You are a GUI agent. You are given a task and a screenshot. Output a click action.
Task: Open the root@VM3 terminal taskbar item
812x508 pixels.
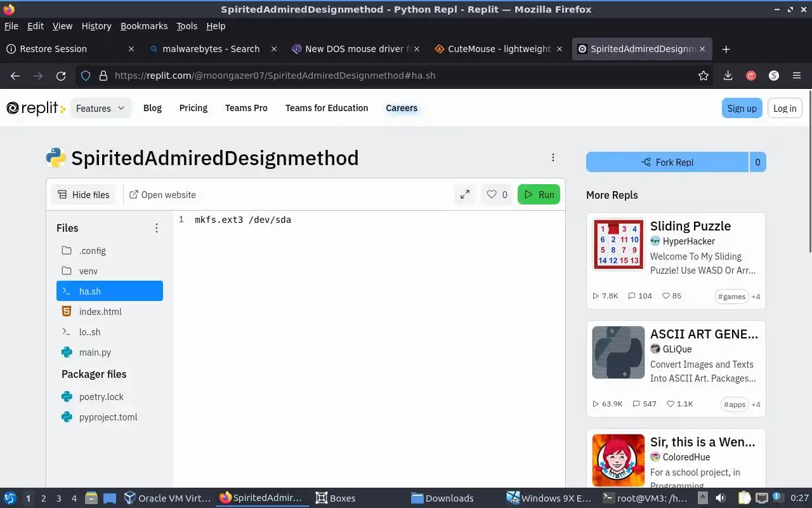645,498
